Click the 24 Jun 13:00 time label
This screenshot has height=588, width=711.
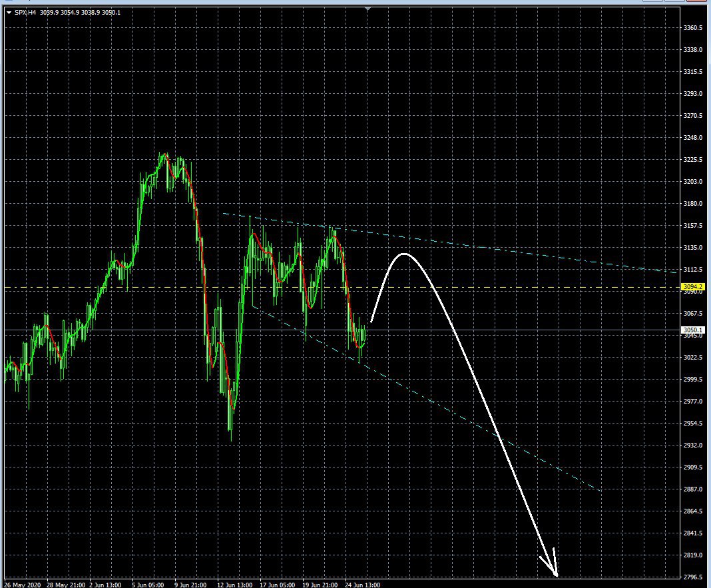coord(362,585)
